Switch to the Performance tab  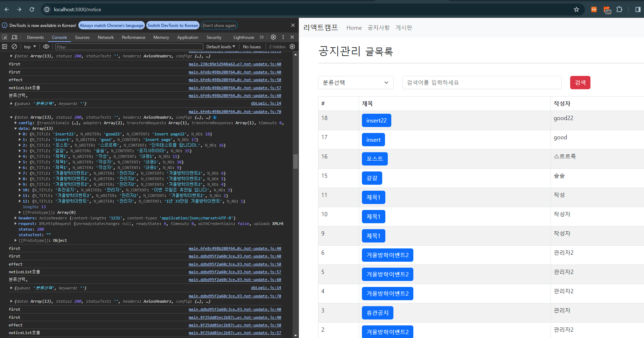coord(133,37)
